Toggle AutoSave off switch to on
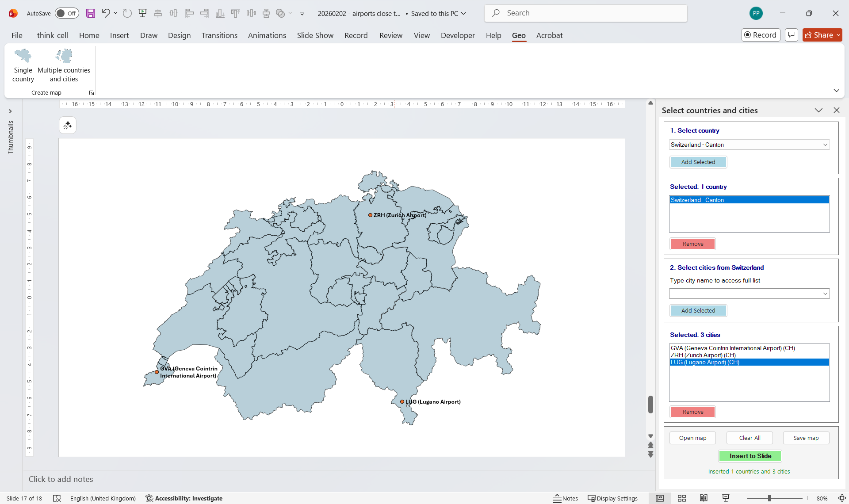The height and width of the screenshot is (504, 849). [66, 13]
